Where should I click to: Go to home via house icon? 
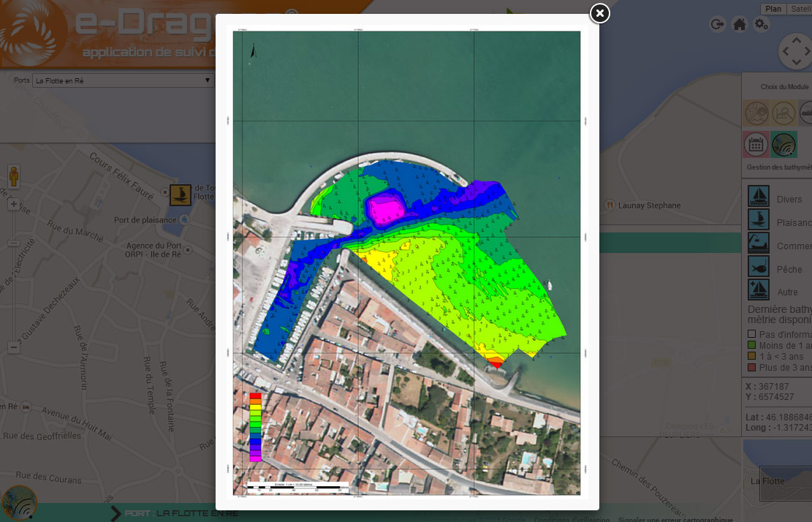point(740,25)
